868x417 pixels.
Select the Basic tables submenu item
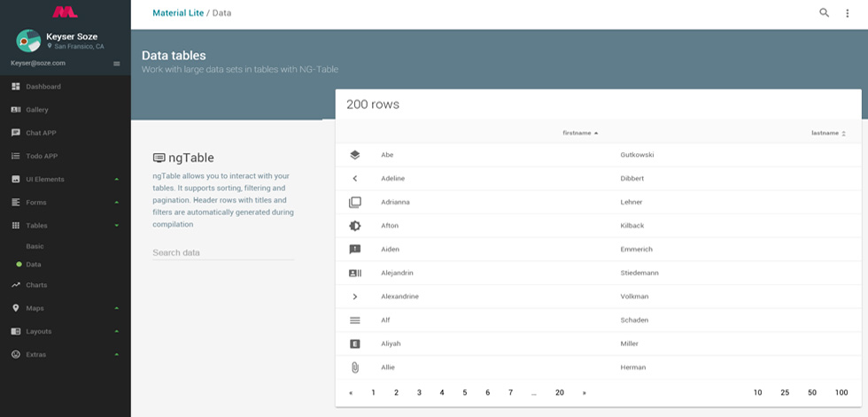point(35,246)
